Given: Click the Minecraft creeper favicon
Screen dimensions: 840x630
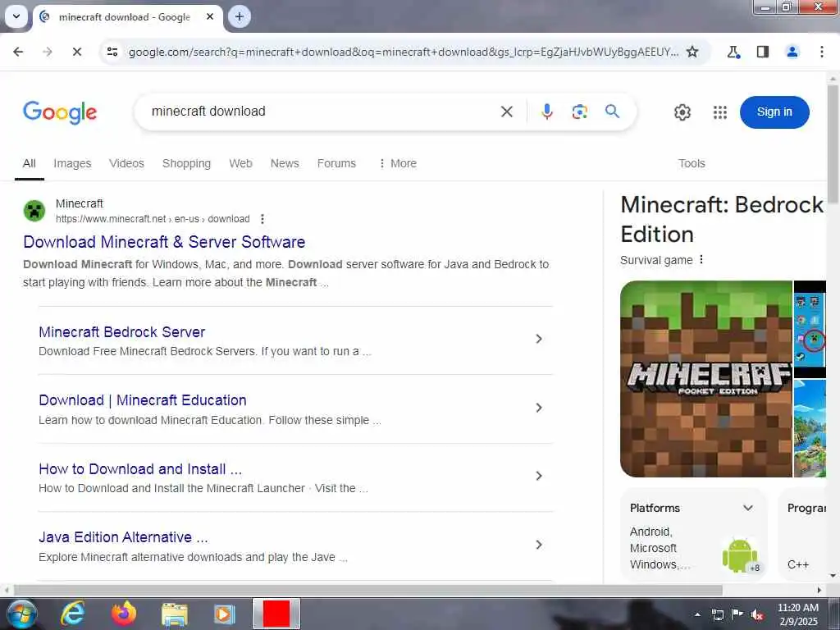Looking at the screenshot, I should pyautogui.click(x=34, y=211).
